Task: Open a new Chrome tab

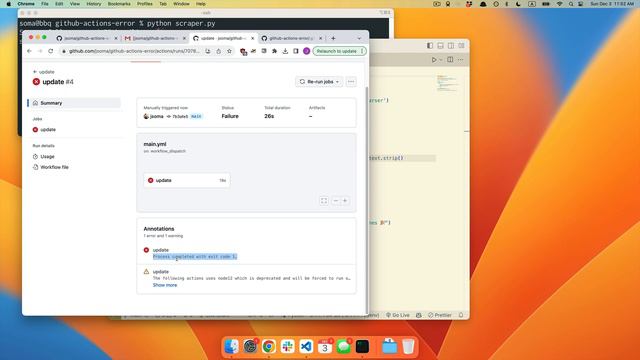Action: [x=333, y=38]
